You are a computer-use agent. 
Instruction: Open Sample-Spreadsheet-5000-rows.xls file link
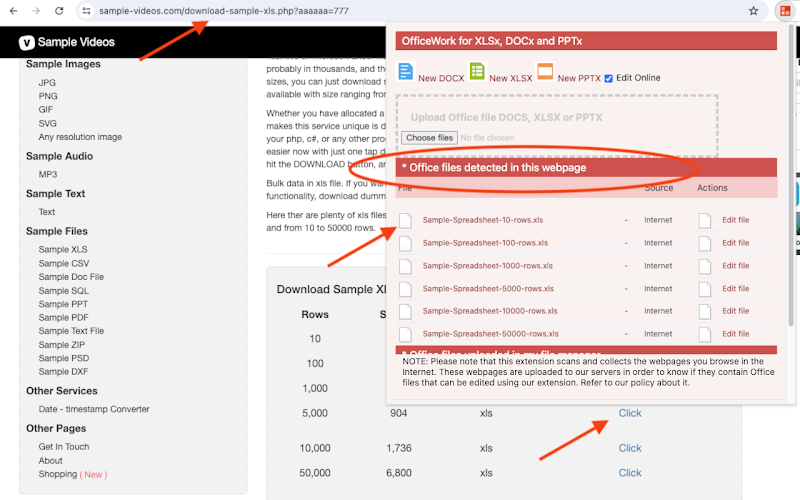click(x=488, y=289)
